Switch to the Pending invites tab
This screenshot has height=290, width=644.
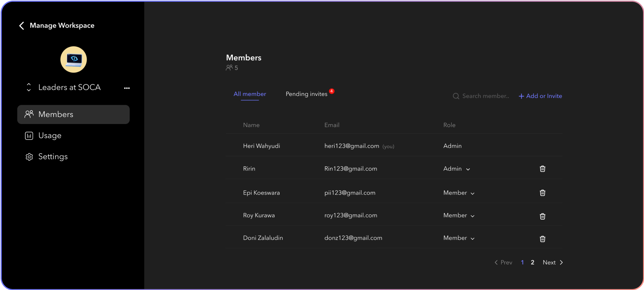point(307,94)
